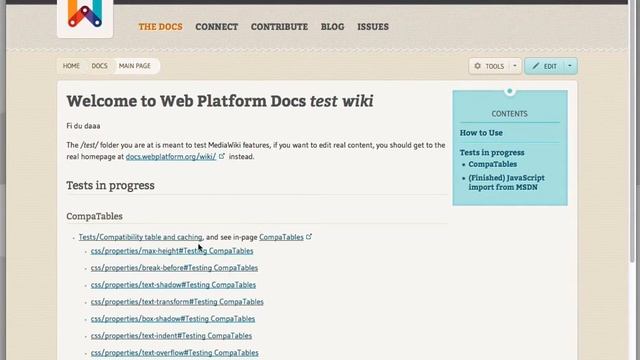This screenshot has height=360, width=640.
Task: Open css/properties/break-before#Testing CompaTables link
Action: (174, 268)
